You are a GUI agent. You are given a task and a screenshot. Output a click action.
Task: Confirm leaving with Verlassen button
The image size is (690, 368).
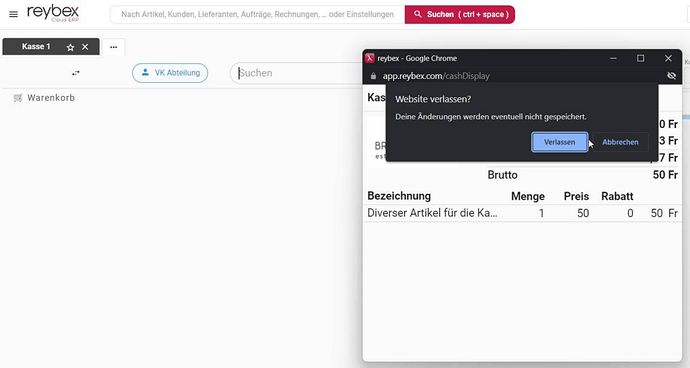(x=559, y=142)
